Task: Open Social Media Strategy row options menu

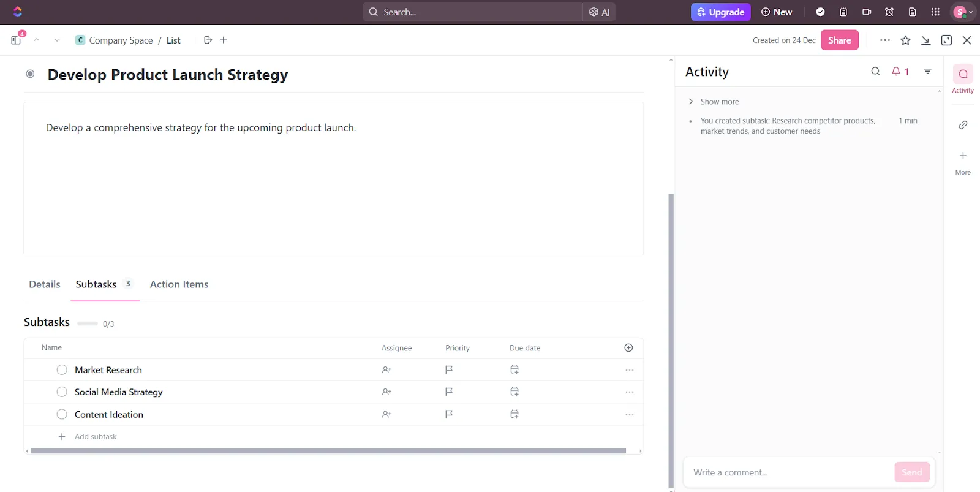Action: 629,392
